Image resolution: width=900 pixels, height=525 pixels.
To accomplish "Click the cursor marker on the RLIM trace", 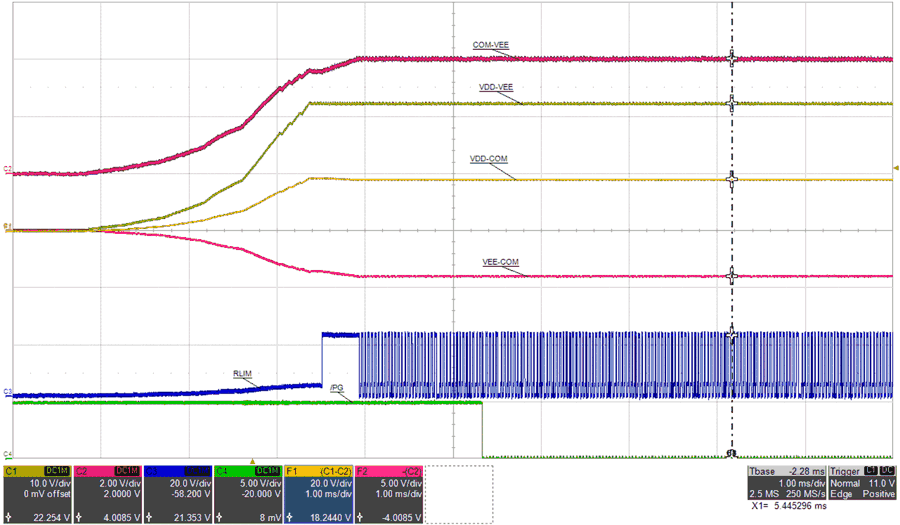I will 731,335.
